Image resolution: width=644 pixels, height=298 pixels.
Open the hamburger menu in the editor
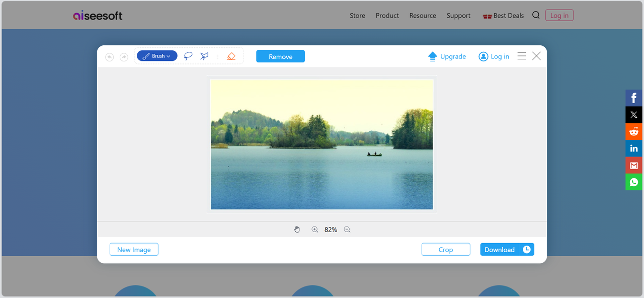point(522,56)
